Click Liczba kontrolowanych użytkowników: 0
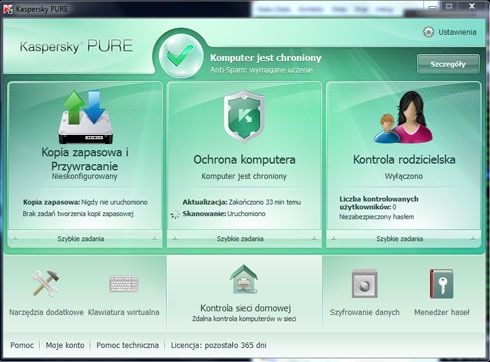 click(x=379, y=203)
